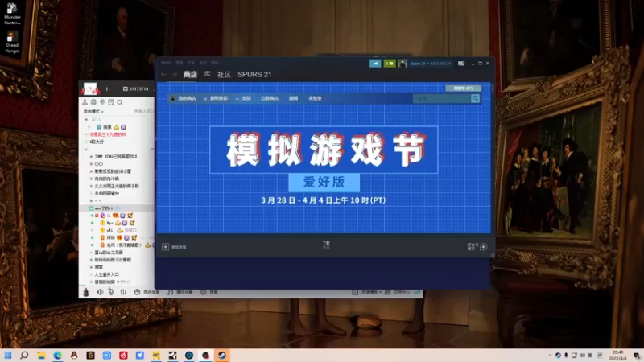644x362 pixels.
Task: Expand the Spurs 21 account dropdown
Action: tap(431, 64)
